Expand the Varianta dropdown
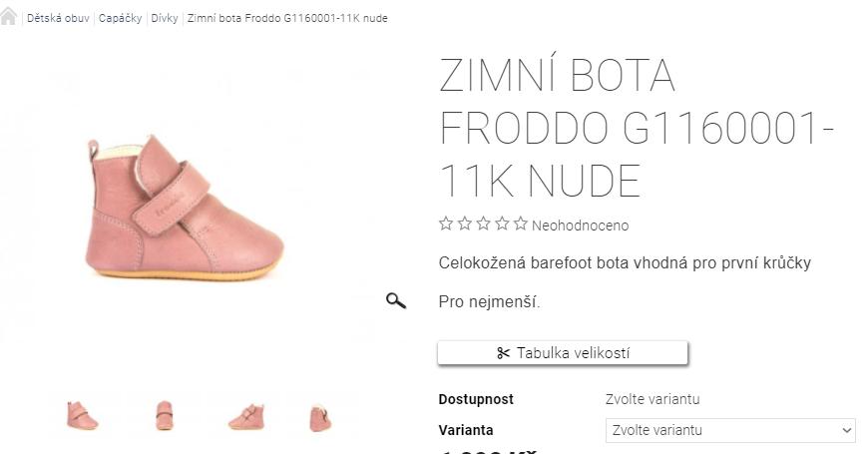This screenshot has height=454, width=868. tap(730, 430)
